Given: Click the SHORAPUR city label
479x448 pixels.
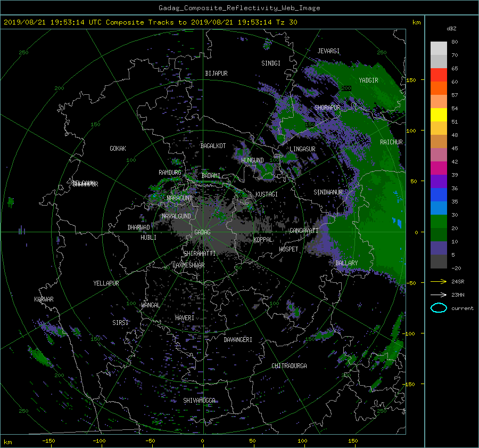Looking at the screenshot, I should 327,108.
